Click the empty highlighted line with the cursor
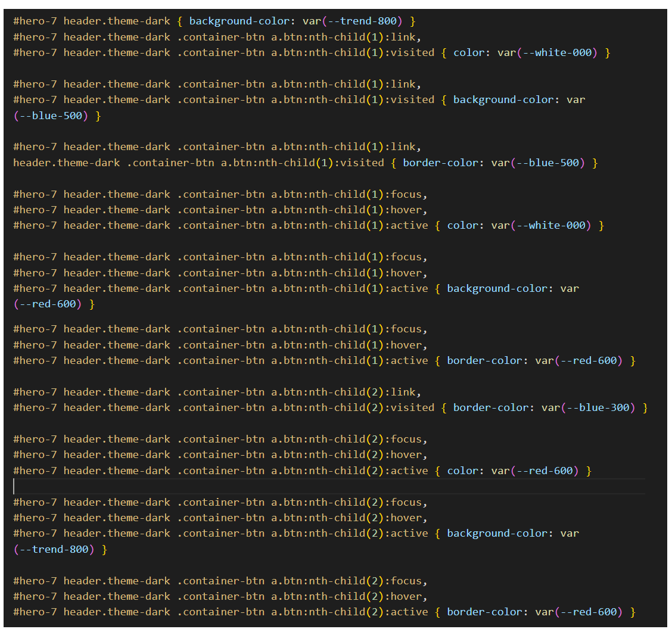Image resolution: width=672 pixels, height=629 pixels. pos(298,487)
